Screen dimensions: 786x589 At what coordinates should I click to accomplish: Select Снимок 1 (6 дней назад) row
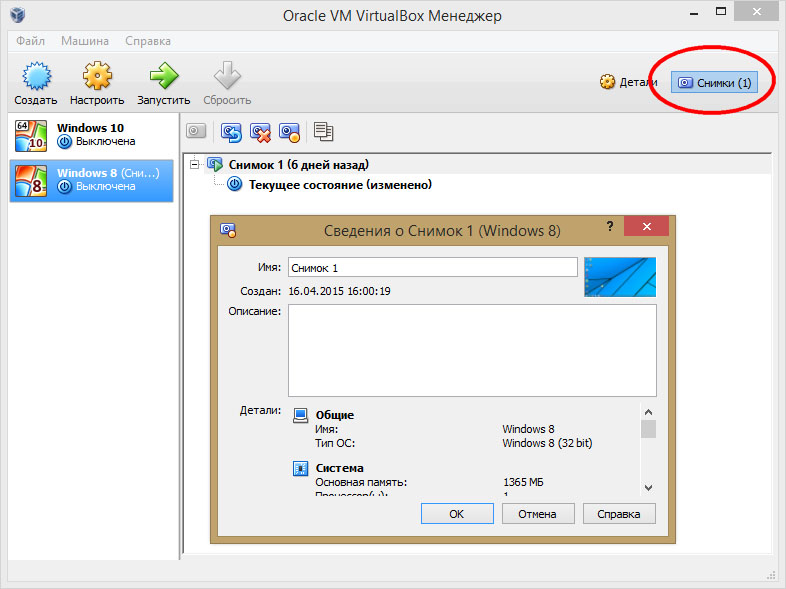point(299,164)
